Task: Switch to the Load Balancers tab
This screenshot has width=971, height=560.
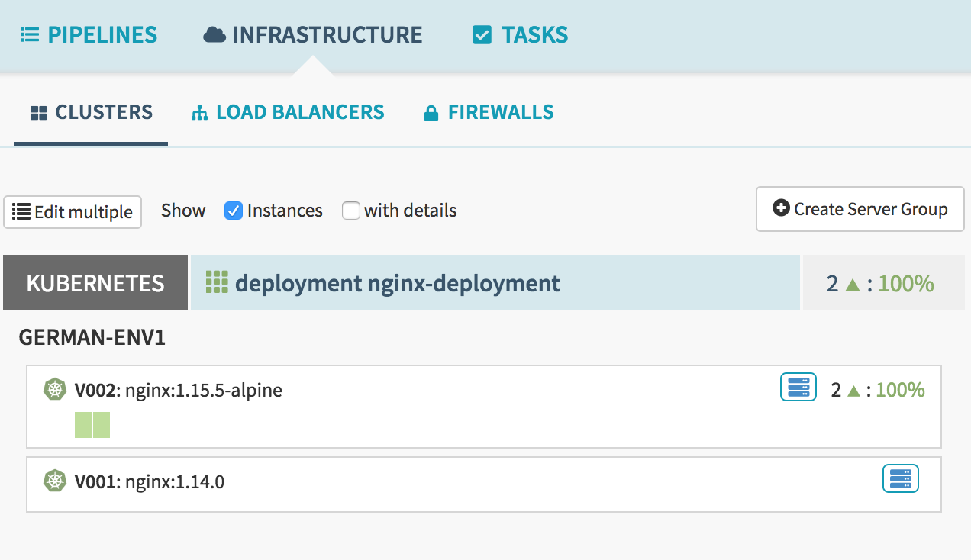Action: point(288,113)
